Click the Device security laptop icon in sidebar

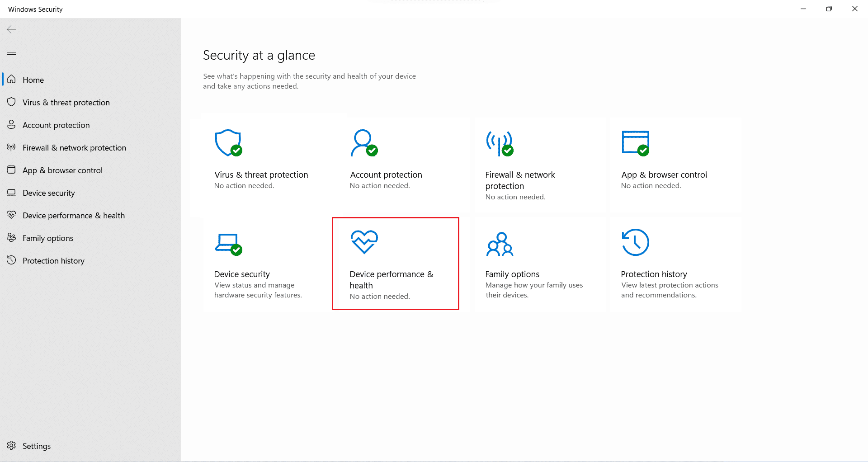point(11,193)
